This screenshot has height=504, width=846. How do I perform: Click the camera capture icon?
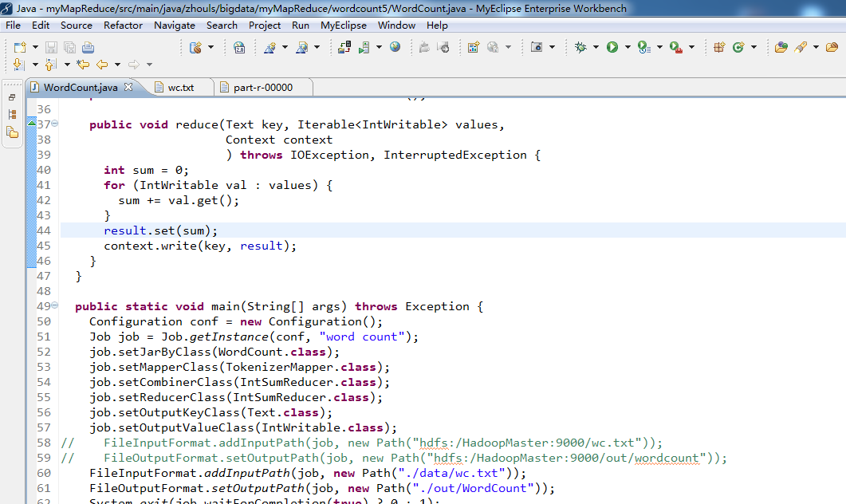[x=537, y=48]
